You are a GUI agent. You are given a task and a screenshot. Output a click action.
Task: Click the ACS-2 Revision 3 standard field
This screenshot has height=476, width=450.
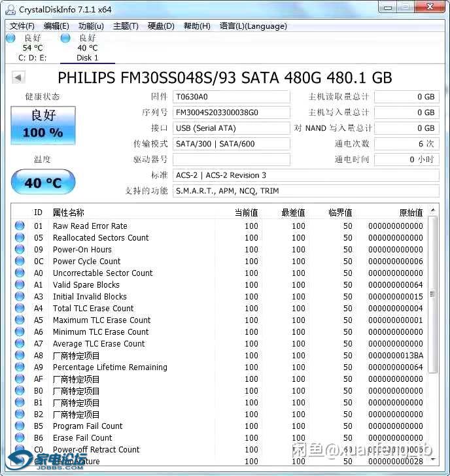click(x=305, y=175)
